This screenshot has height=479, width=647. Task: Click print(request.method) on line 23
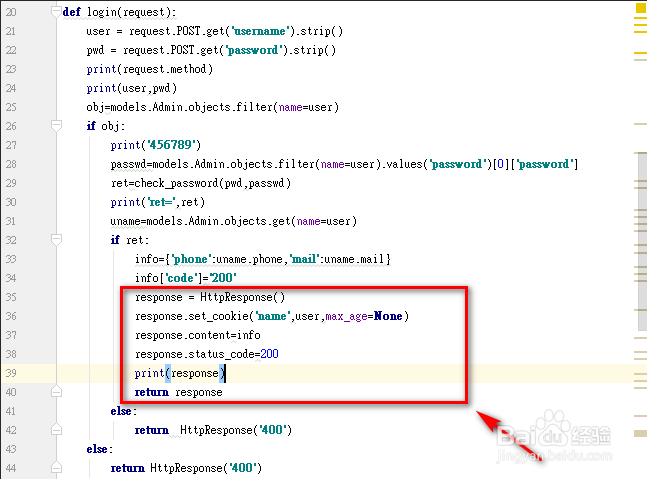tap(149, 69)
